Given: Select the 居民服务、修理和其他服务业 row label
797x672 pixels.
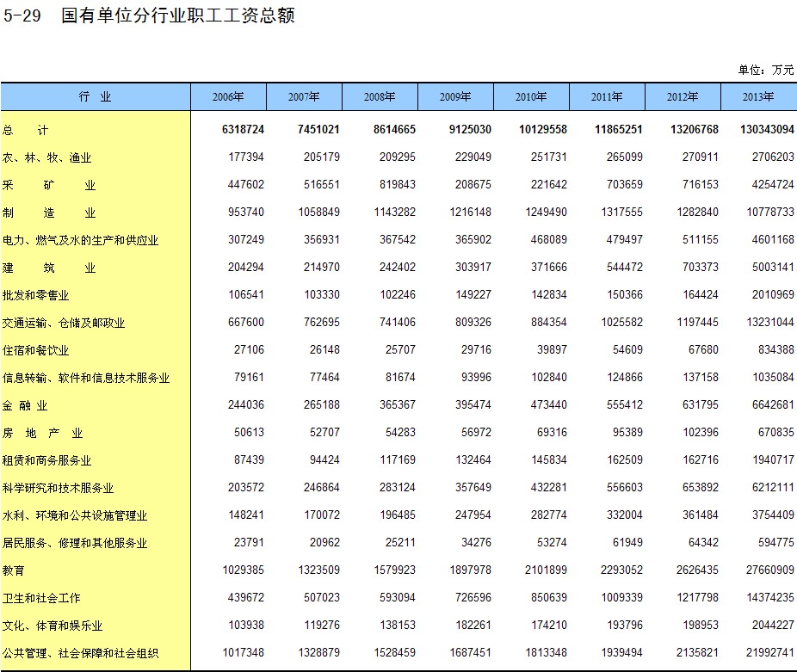Looking at the screenshot, I should [75, 543].
